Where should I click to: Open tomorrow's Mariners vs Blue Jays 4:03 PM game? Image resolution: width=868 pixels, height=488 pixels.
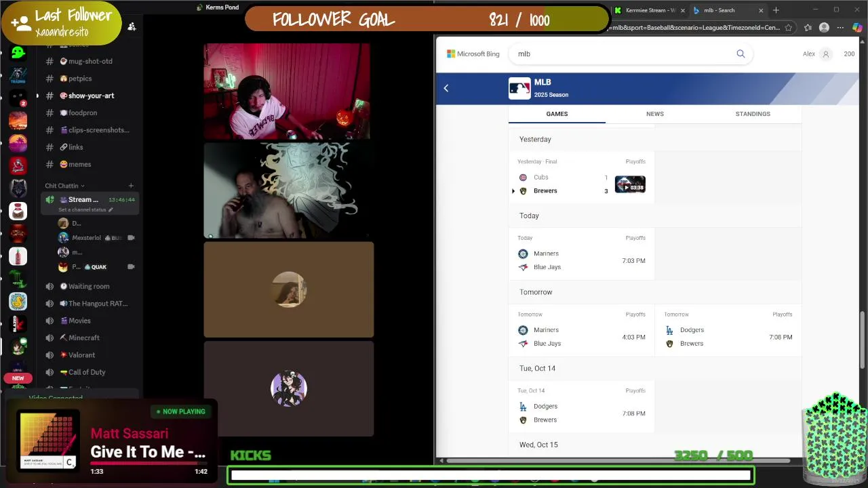(581, 330)
